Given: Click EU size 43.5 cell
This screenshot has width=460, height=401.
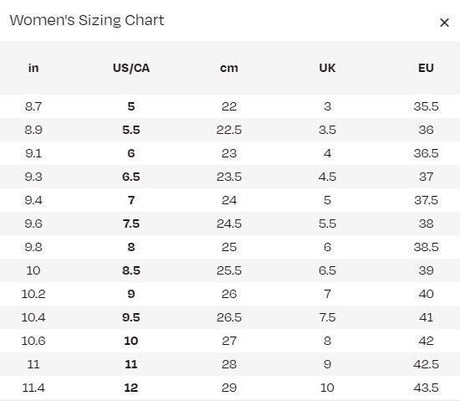Looking at the screenshot, I should [426, 388].
